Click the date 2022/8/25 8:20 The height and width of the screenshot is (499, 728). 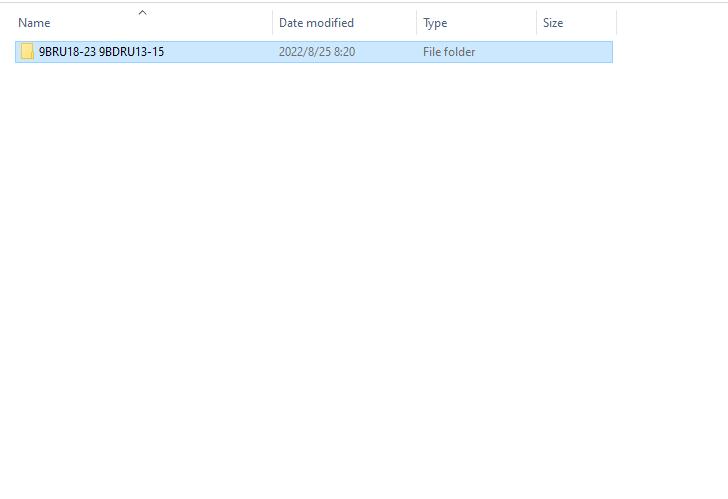[x=317, y=52]
